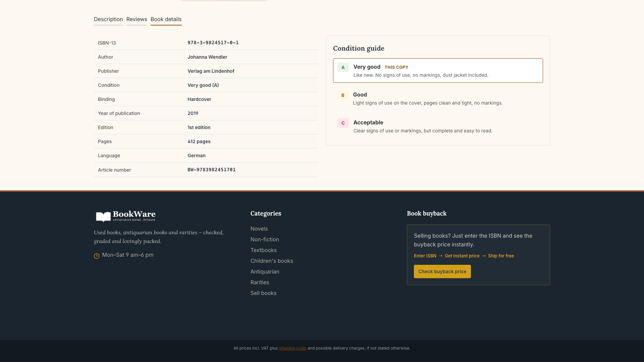Click the 1st edition value
644x362 pixels.
click(x=199, y=127)
